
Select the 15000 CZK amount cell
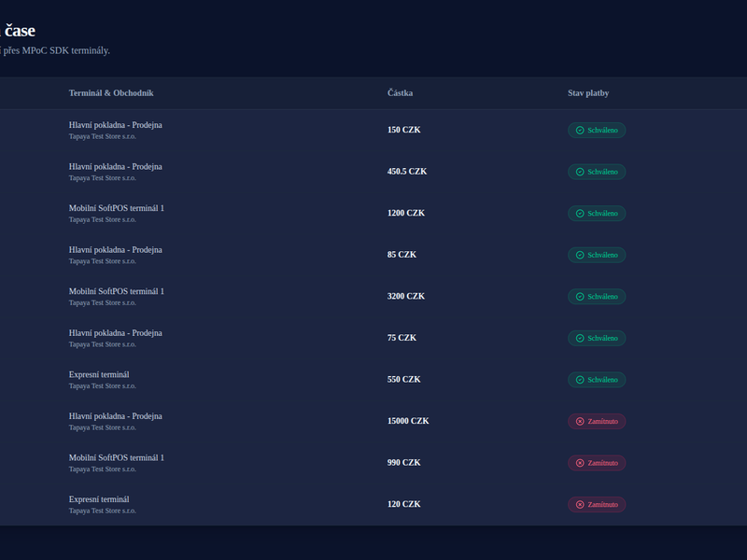[x=408, y=421]
